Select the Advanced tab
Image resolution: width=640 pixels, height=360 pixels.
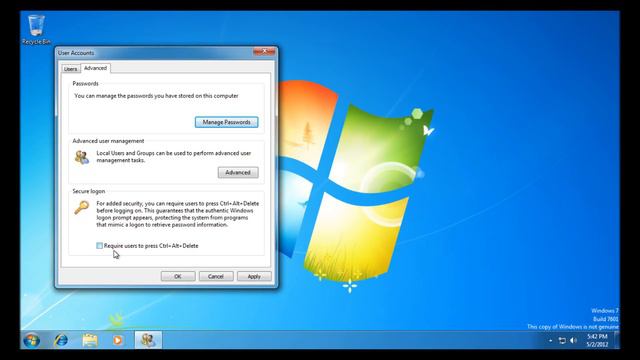96,68
